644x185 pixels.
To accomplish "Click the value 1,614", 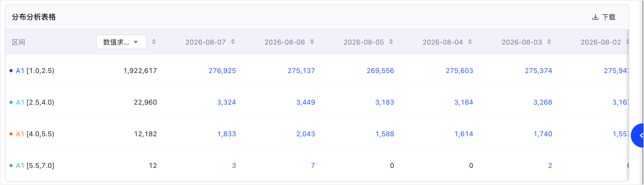I will (464, 134).
